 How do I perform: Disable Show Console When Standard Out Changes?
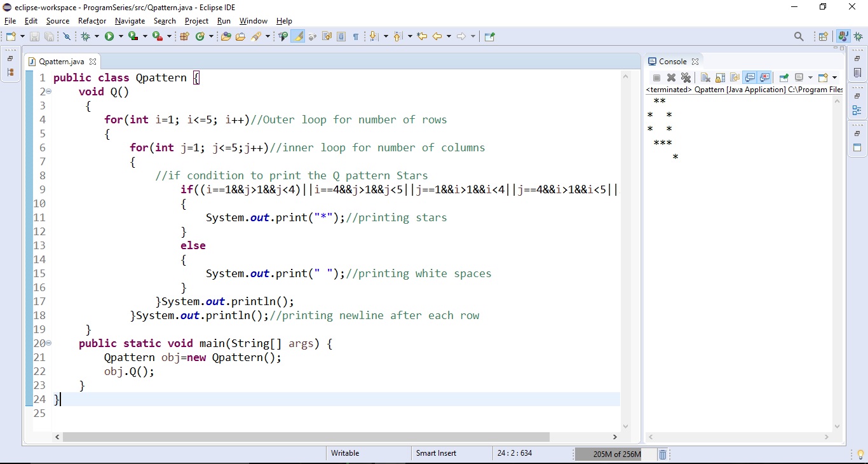[x=750, y=78]
